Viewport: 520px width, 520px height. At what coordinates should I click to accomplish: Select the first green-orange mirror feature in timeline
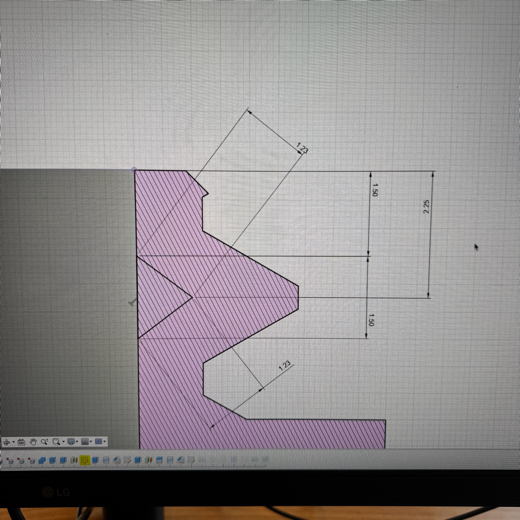(74, 460)
